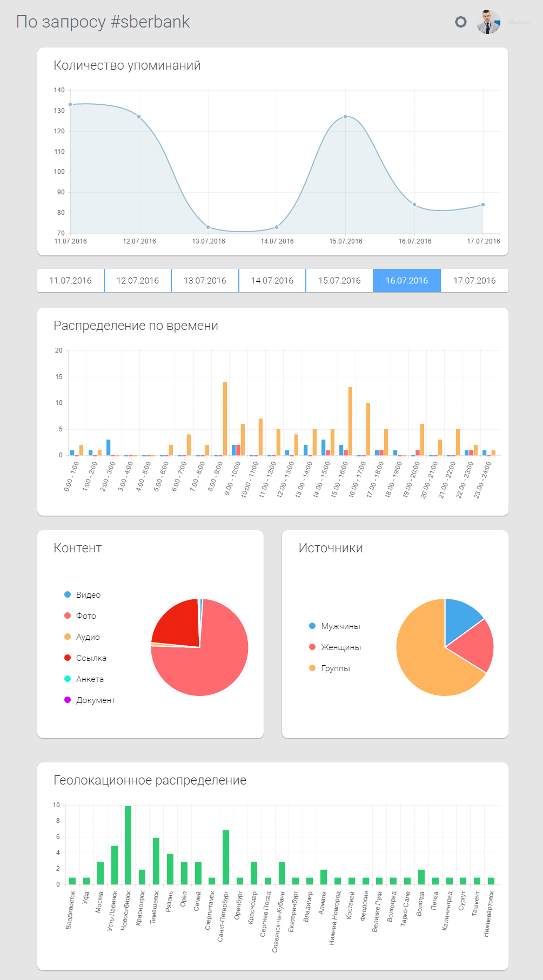Screen dimensions: 543x980
Task: Toggle the Ссылка legend item
Action: click(85, 658)
